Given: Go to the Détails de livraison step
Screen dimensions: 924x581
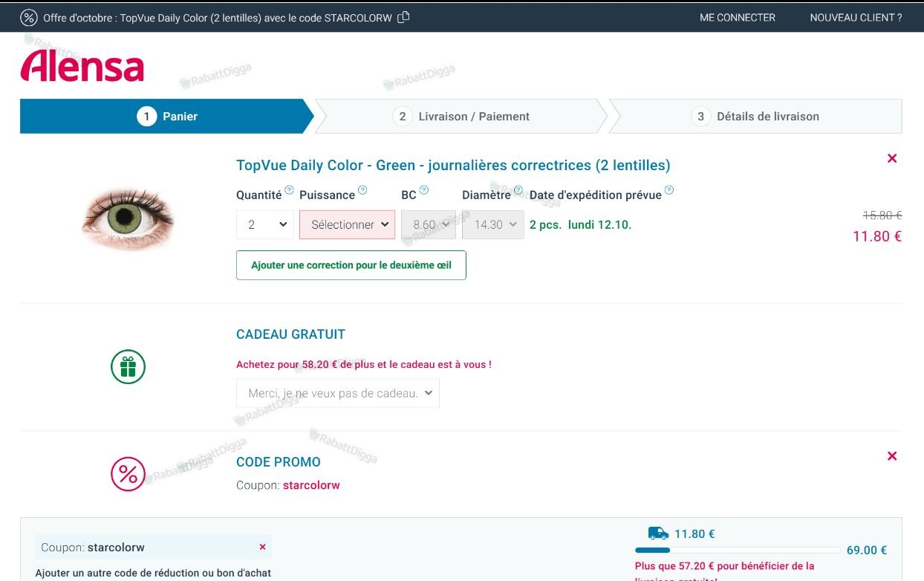Looking at the screenshot, I should click(x=756, y=117).
